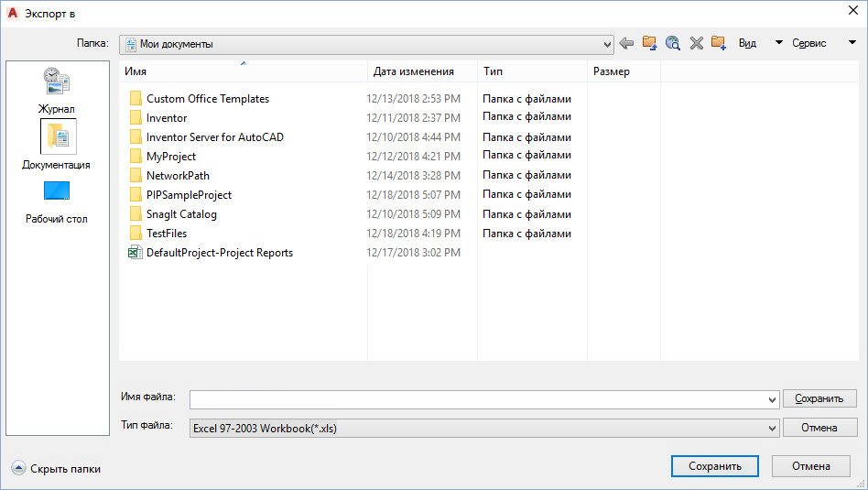The height and width of the screenshot is (490, 868).
Task: Expand the Имя файла dropdown arrow
Action: click(x=772, y=399)
